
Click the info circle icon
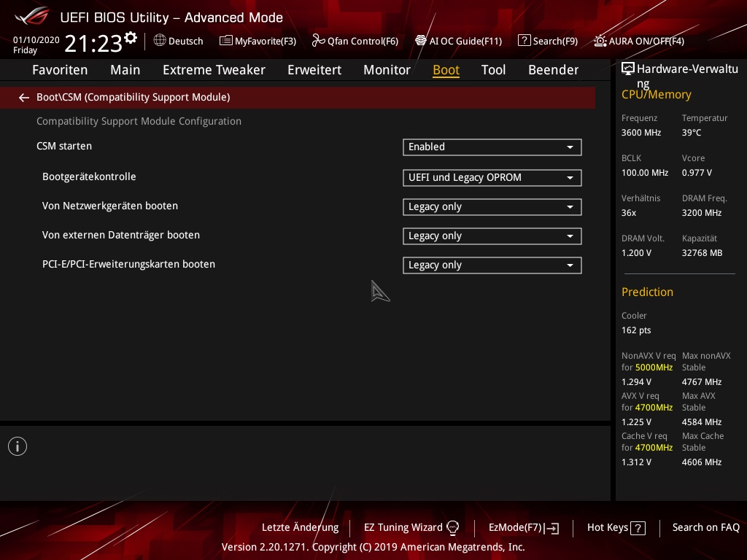pos(18,446)
